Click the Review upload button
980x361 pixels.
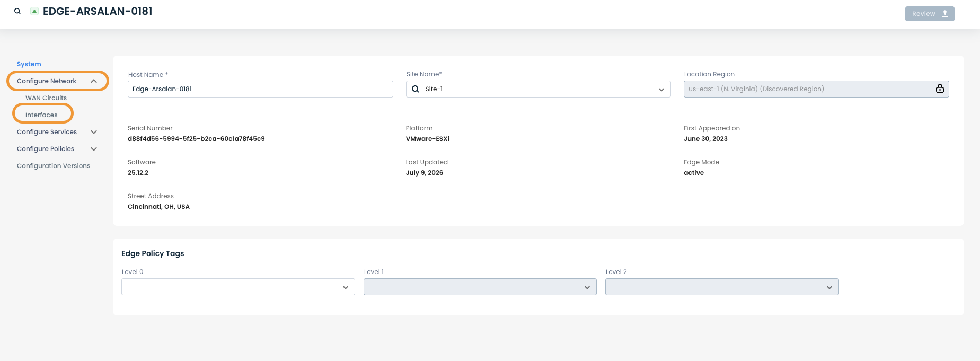point(930,14)
